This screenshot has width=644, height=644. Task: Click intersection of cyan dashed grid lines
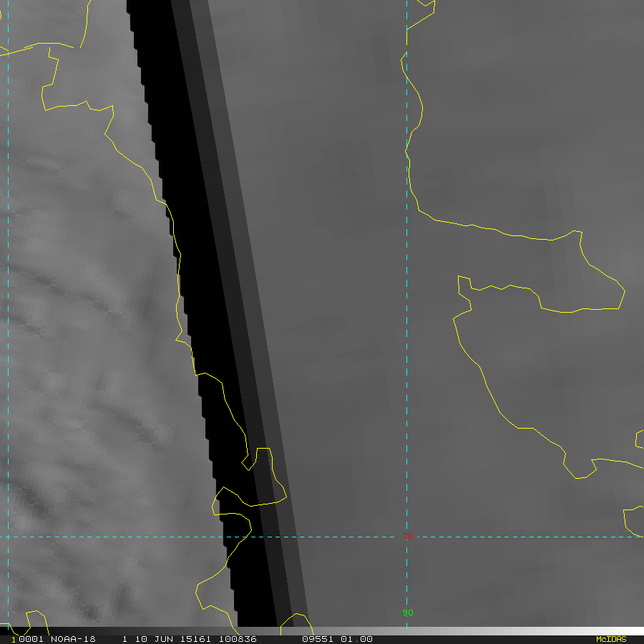[x=406, y=537]
